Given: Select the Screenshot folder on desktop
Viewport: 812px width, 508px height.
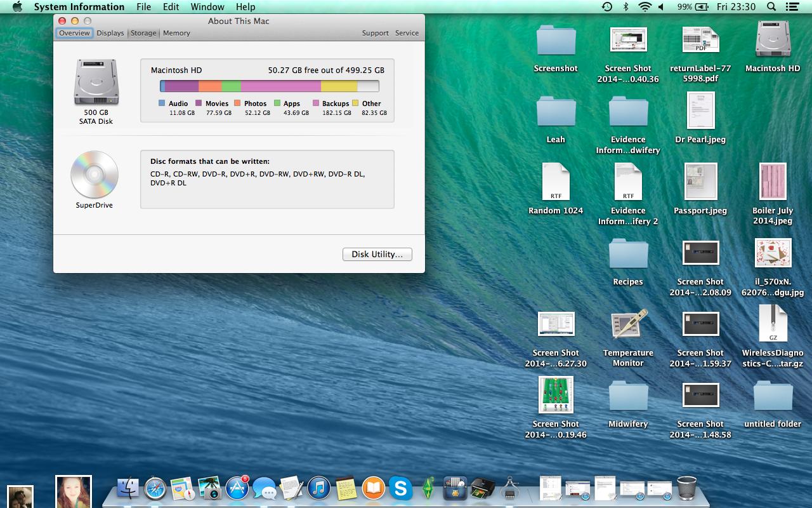Looking at the screenshot, I should pyautogui.click(x=556, y=40).
